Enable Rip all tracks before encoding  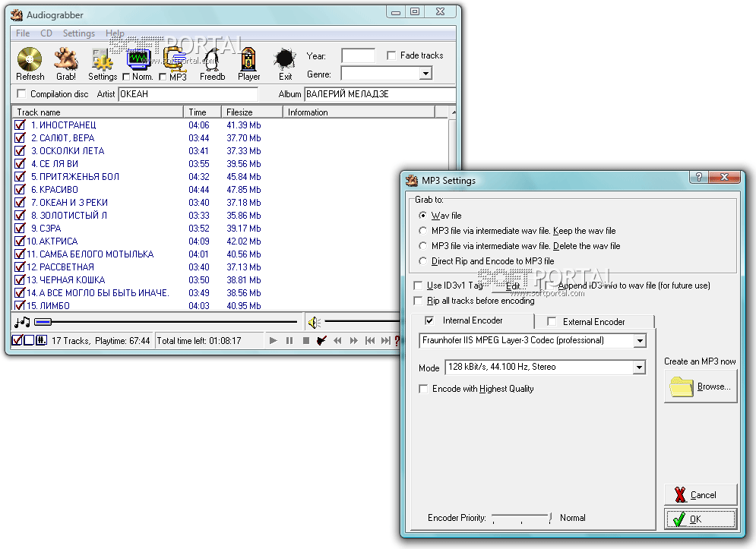pyautogui.click(x=419, y=301)
